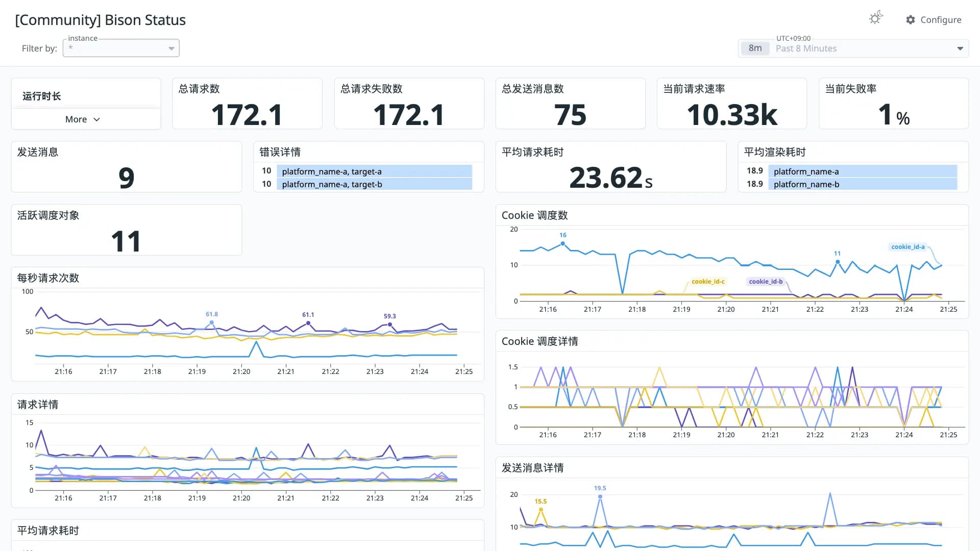Click the 当前失败率 1% widget

(894, 104)
